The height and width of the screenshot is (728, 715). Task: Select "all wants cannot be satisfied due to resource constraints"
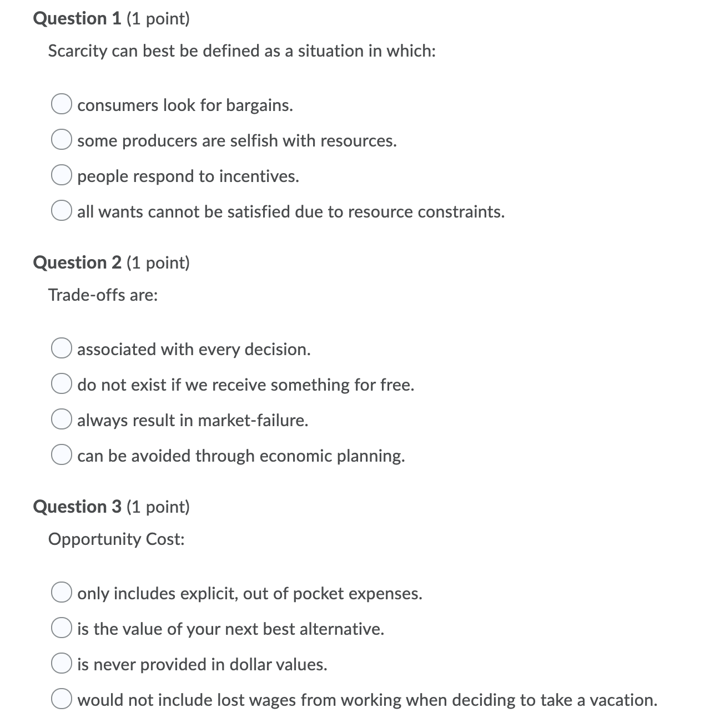point(62,210)
